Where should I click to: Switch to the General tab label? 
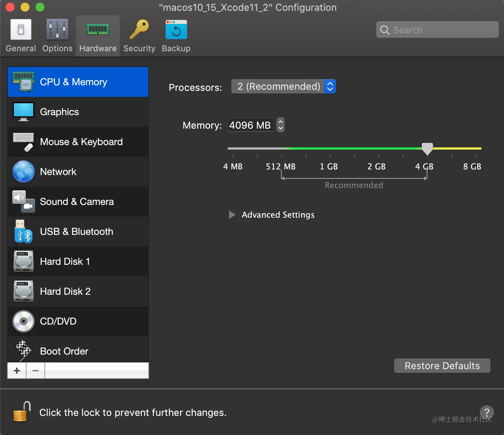[x=21, y=48]
